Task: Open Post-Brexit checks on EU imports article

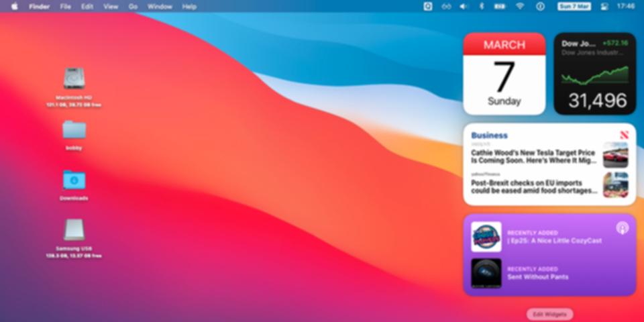Action: tap(534, 187)
